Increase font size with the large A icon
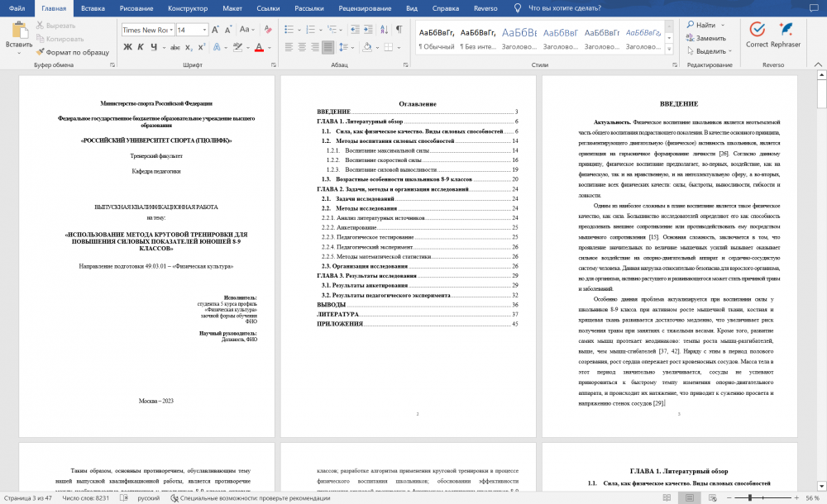The image size is (827, 504). coord(215,30)
